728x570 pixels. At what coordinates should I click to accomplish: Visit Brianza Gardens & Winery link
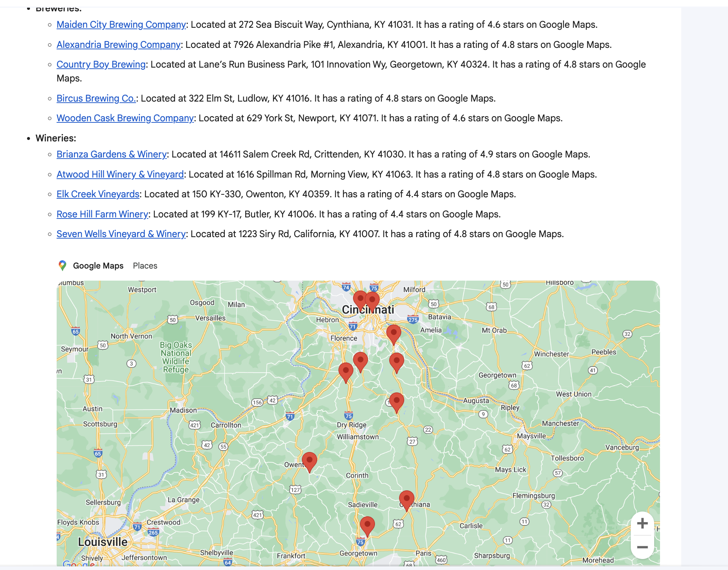[x=111, y=154]
